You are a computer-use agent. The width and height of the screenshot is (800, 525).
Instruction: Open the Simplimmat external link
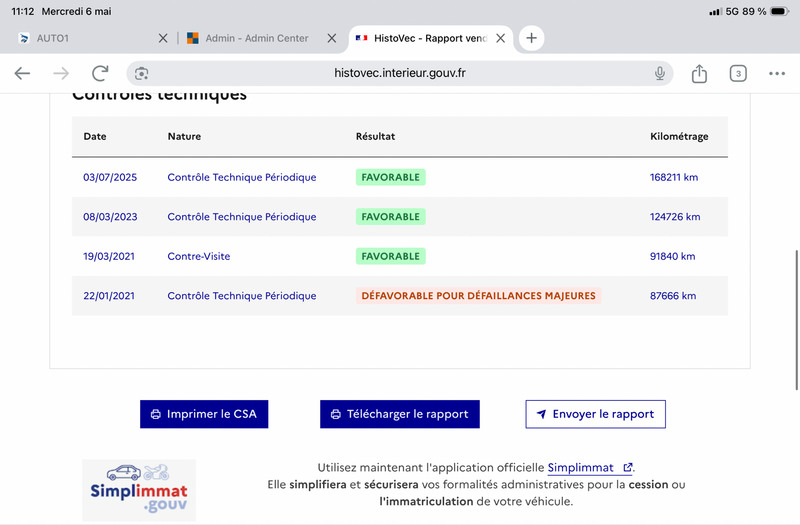point(590,467)
